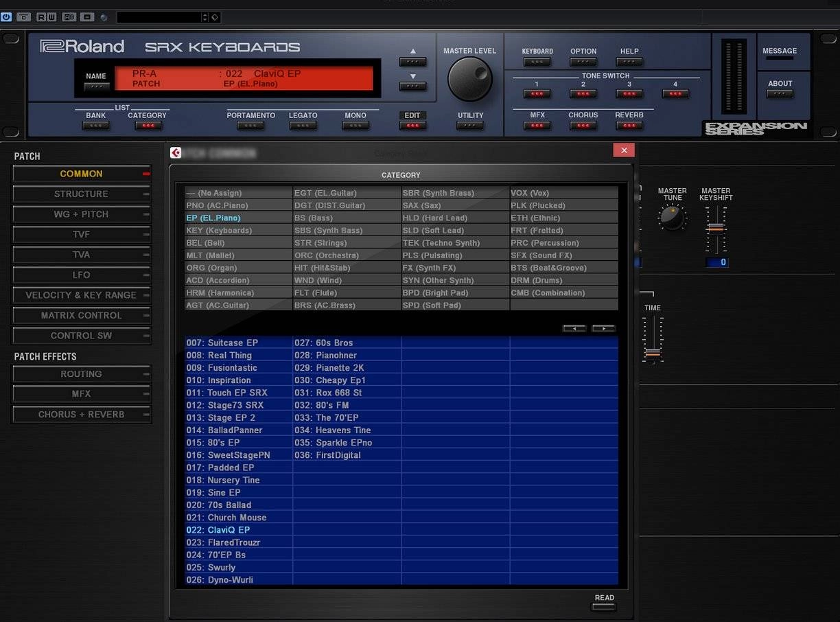The image size is (840, 622).
Task: Click the preset up/down stepper arrows
Action: pyautogui.click(x=205, y=16)
